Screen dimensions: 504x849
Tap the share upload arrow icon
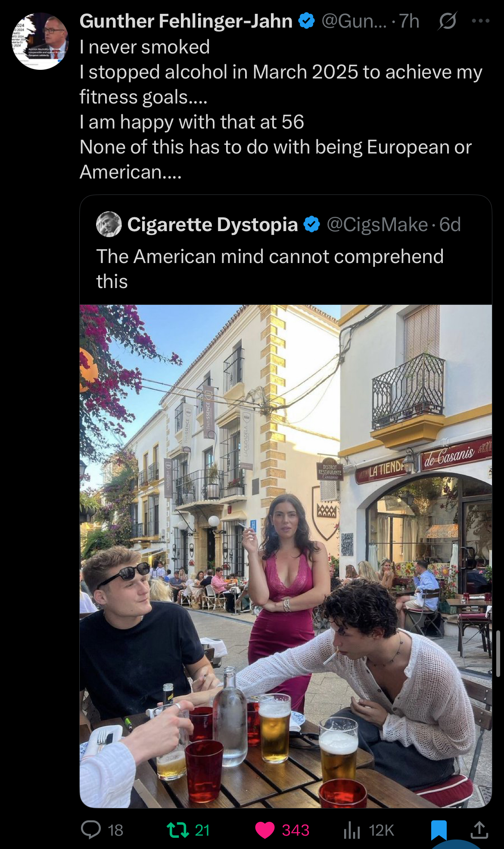click(x=479, y=830)
